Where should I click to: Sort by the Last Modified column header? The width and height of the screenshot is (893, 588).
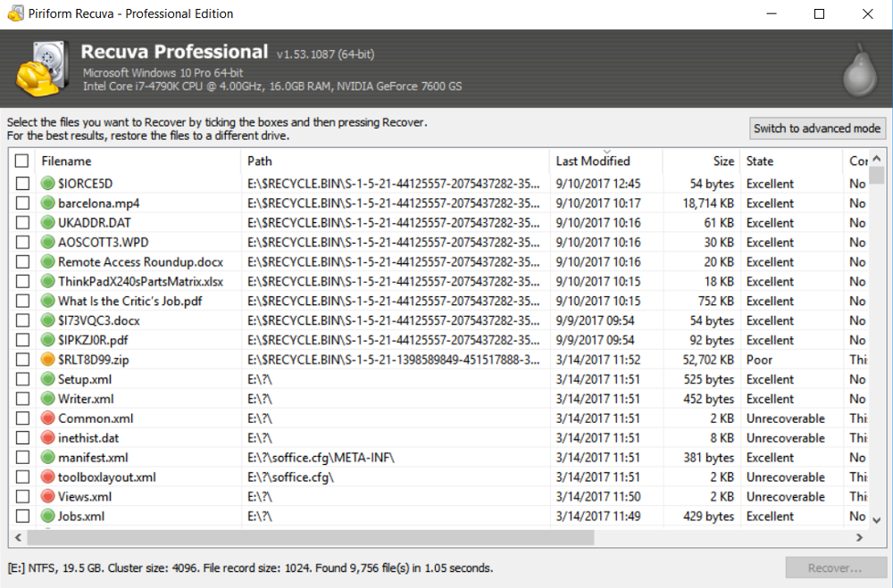(x=593, y=161)
